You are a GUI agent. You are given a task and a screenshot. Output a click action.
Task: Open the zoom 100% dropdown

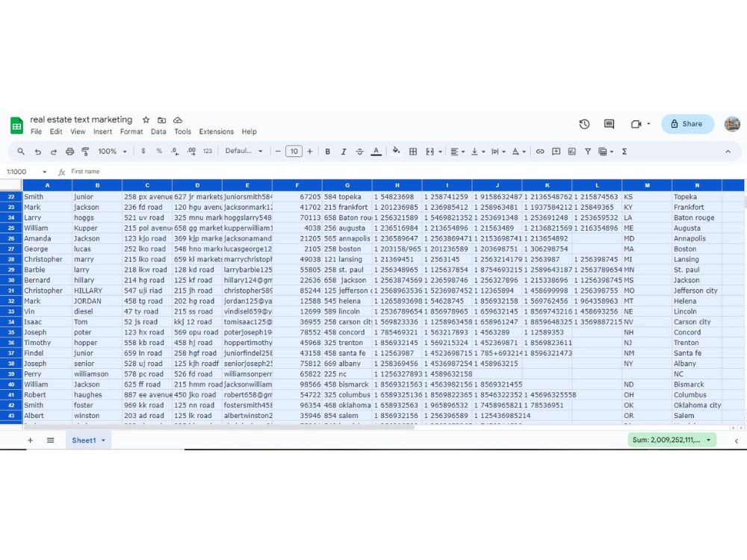(x=113, y=151)
